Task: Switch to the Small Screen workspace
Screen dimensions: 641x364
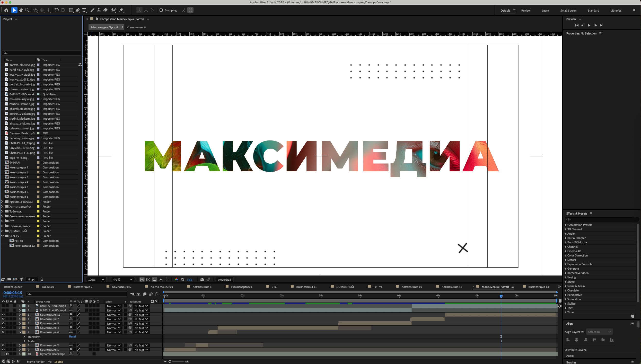Action: tap(568, 11)
